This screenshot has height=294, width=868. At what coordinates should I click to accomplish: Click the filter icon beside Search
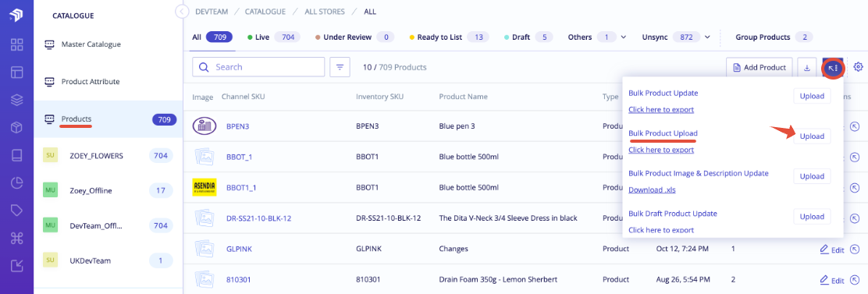tap(340, 67)
